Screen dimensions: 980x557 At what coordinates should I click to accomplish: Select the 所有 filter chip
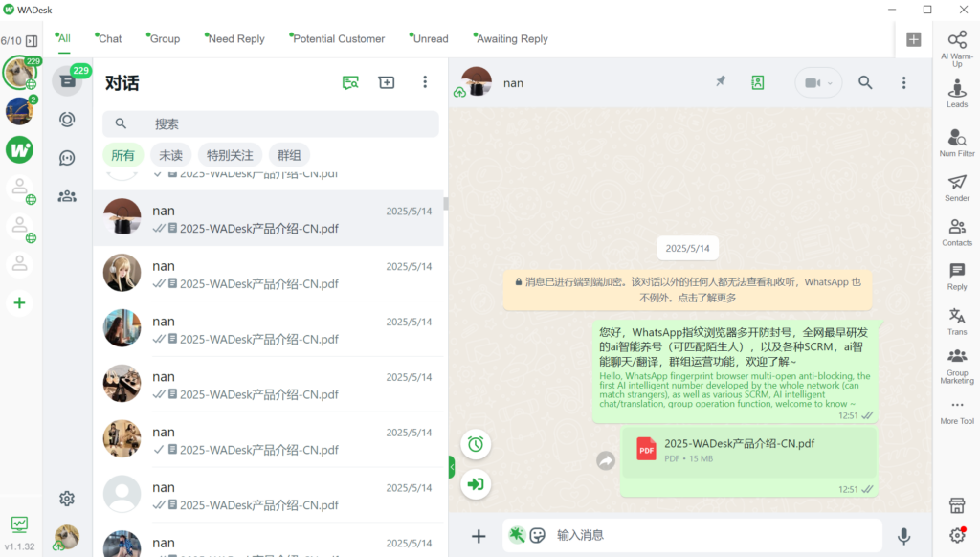[x=123, y=155]
